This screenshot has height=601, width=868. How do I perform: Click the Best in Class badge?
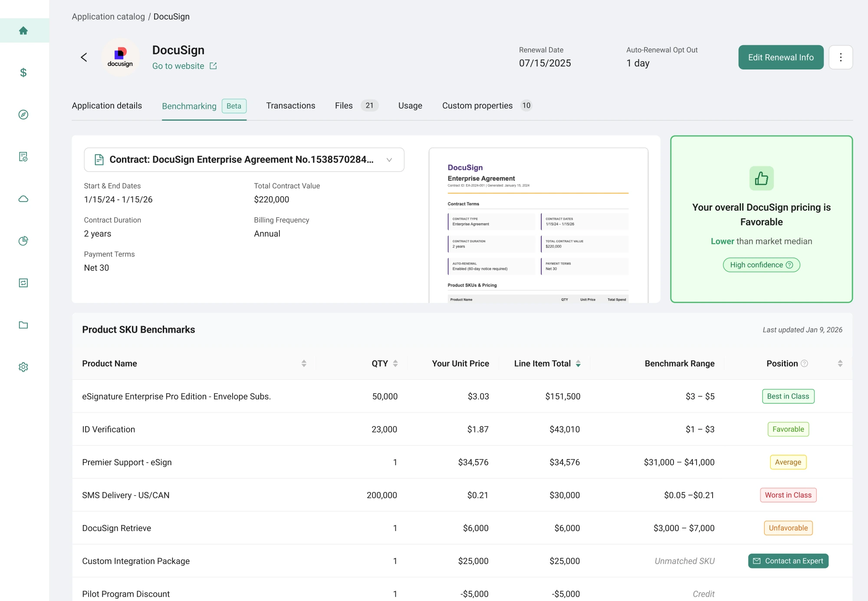pyautogui.click(x=788, y=396)
